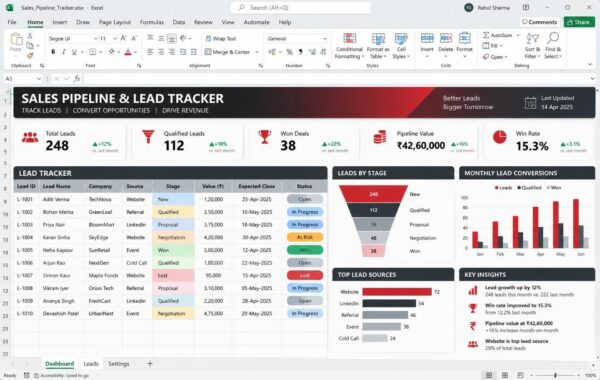
Task: Toggle Align Right
Action: tap(172, 52)
